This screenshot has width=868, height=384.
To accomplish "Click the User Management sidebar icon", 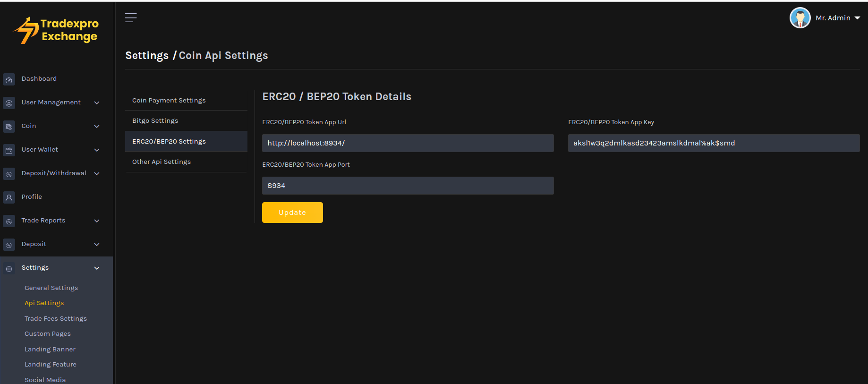I will [x=9, y=103].
